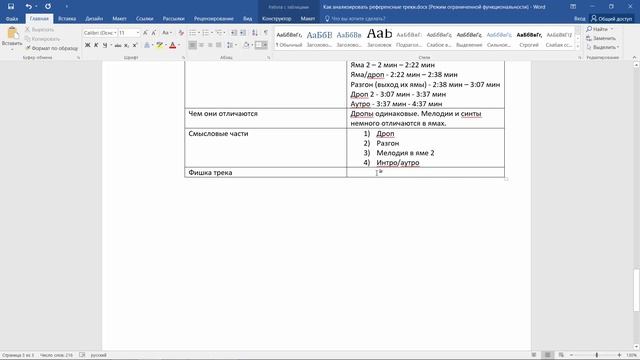Select the Обычный (Normal) style
Image resolution: width=640 pixels, height=360 pixels.
tap(289, 39)
